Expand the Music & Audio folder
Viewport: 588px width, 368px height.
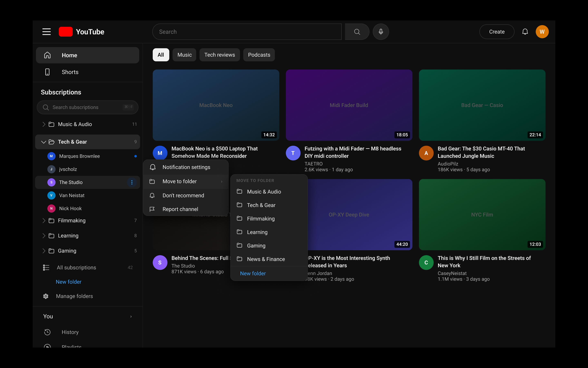pos(44,124)
